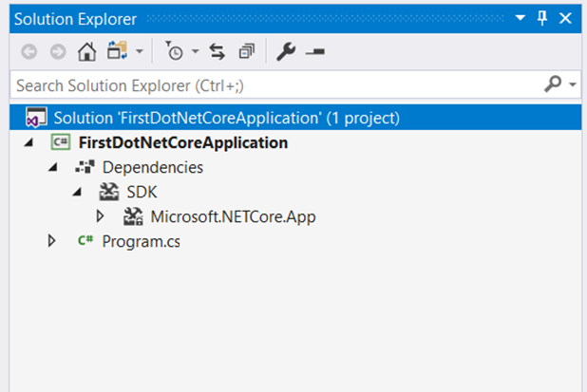
Task: Click the C# project icon
Action: click(x=61, y=142)
